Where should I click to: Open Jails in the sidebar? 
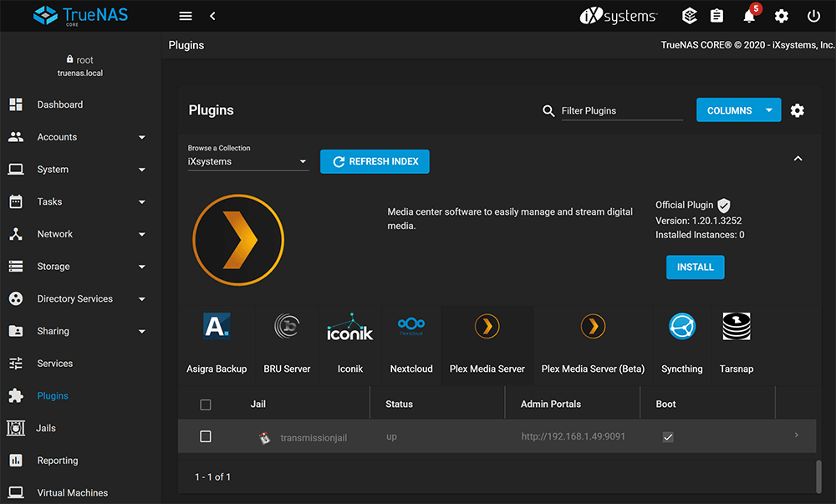[46, 428]
